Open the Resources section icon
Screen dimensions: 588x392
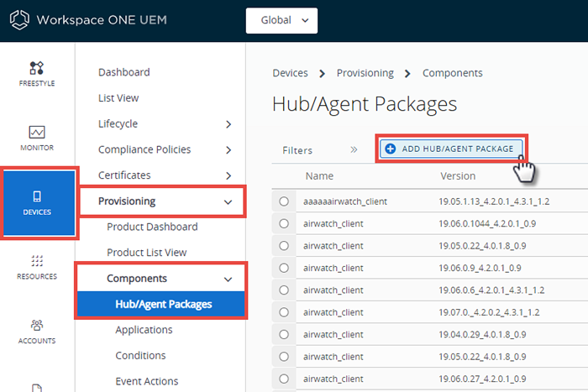[x=37, y=260]
